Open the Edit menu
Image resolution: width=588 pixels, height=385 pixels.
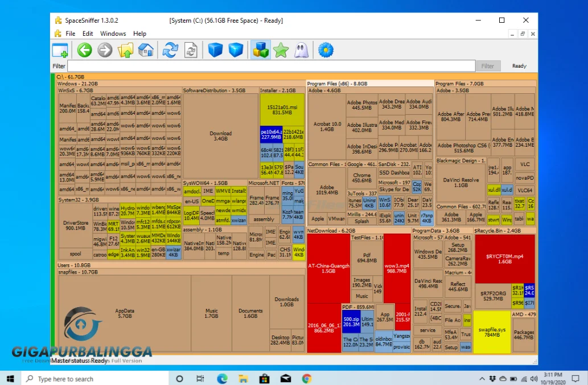[88, 34]
